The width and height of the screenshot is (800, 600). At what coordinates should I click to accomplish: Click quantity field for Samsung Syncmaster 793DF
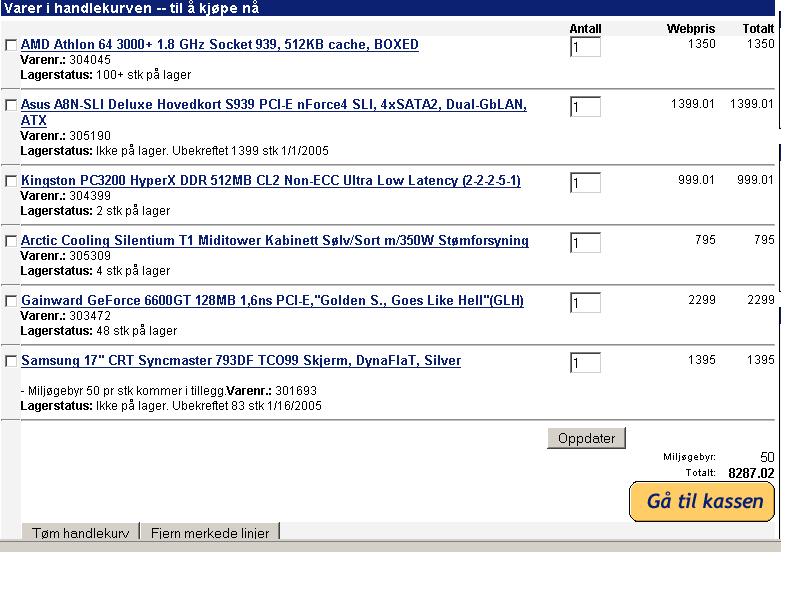point(585,363)
